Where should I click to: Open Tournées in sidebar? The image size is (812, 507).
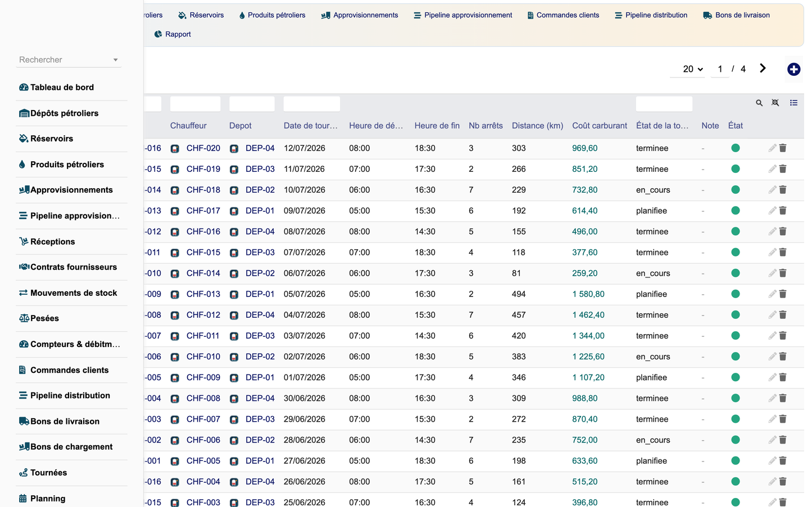(x=48, y=473)
